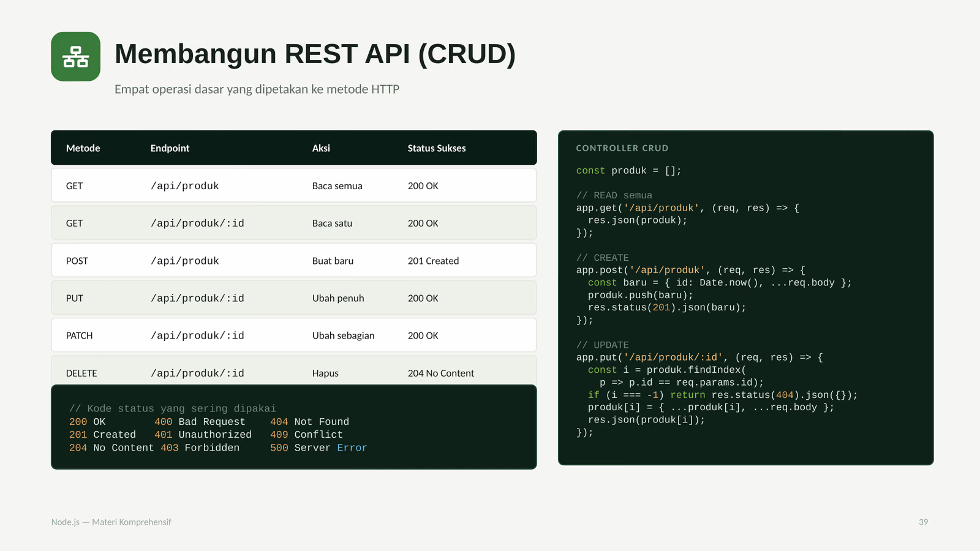Viewport: 980px width, 551px height.
Task: Click the "if (i === -1) return" code line
Action: (x=723, y=395)
